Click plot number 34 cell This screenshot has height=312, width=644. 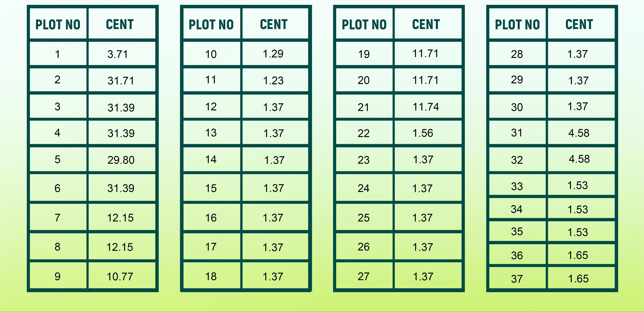(517, 209)
